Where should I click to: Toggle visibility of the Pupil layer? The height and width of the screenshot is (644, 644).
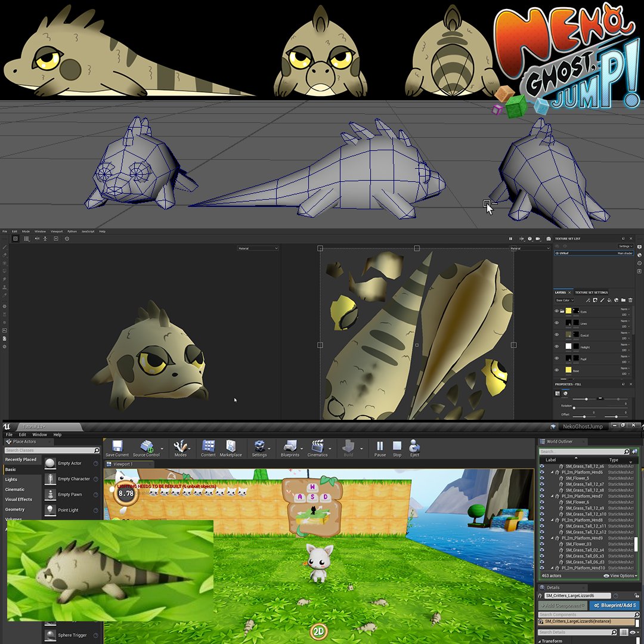[556, 358]
